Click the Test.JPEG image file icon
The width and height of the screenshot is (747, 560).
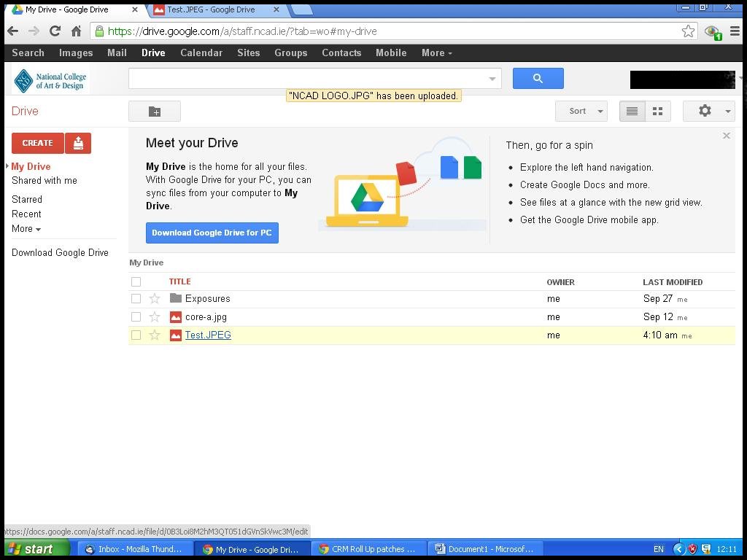coord(176,335)
